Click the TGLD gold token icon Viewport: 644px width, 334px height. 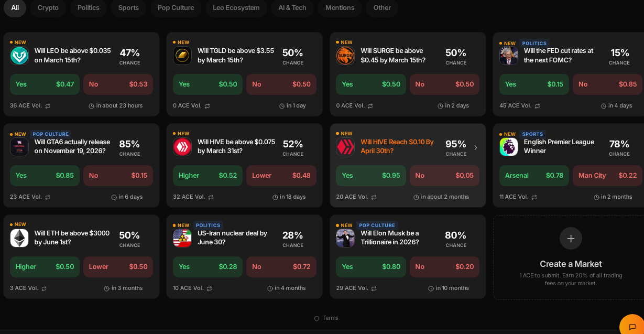point(182,56)
